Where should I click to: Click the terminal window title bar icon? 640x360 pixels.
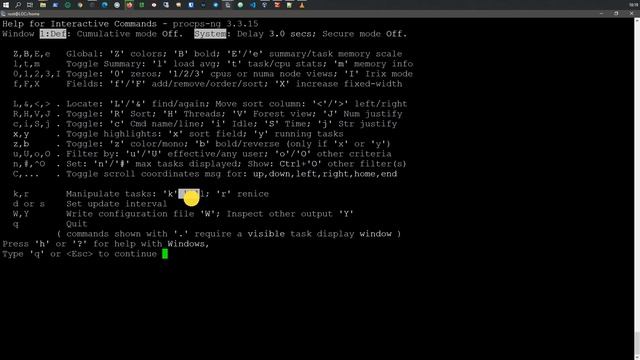coord(4,14)
